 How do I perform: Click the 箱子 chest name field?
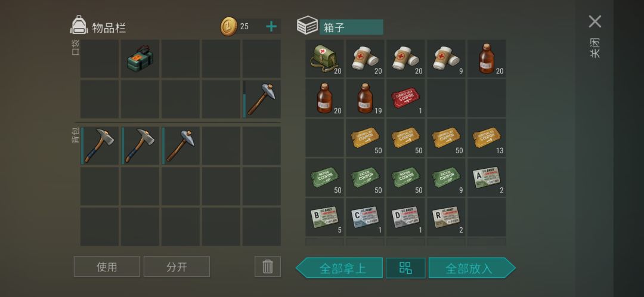tap(351, 27)
